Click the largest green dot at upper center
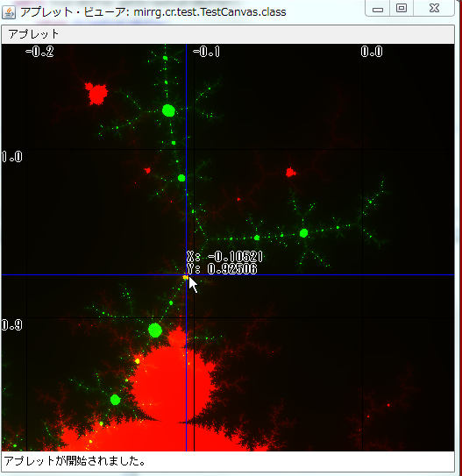The width and height of the screenshot is (462, 476). tap(168, 110)
